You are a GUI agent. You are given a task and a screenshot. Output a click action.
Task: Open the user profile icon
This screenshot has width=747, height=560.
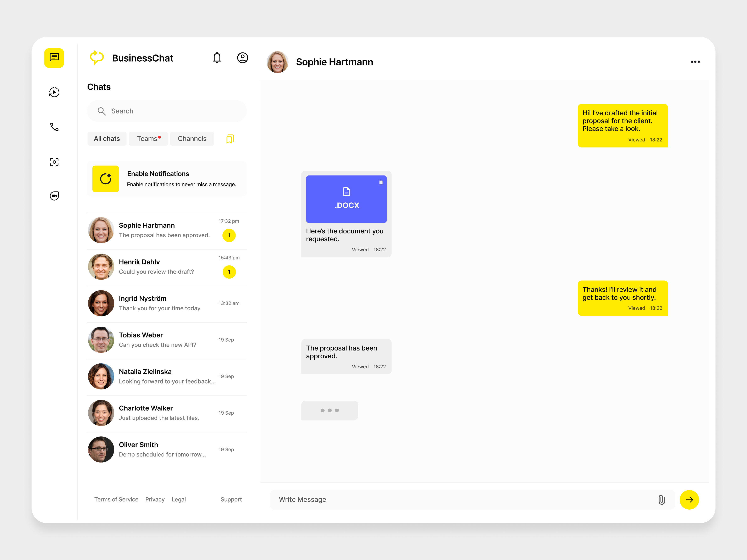click(x=243, y=58)
